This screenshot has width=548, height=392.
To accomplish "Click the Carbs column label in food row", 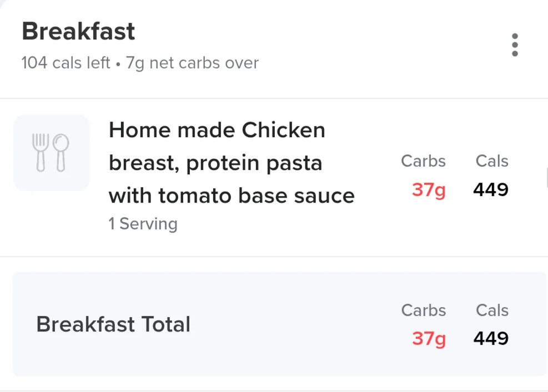I will [423, 161].
